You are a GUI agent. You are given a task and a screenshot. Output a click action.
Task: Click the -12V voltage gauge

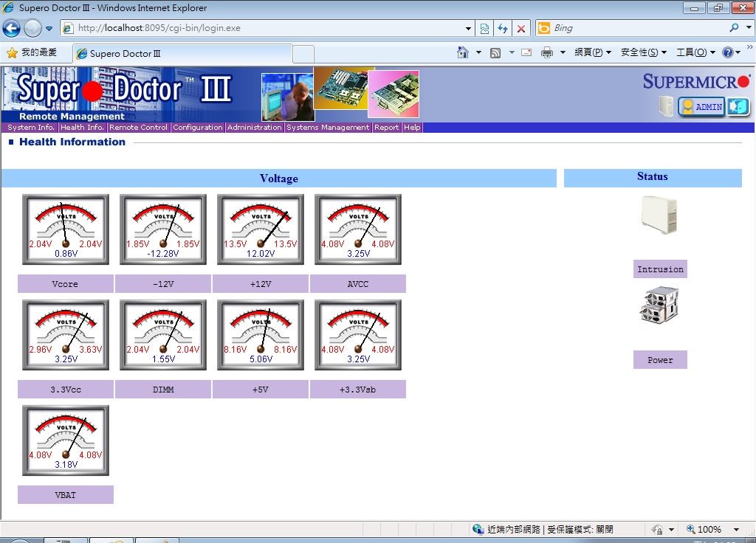pyautogui.click(x=163, y=229)
